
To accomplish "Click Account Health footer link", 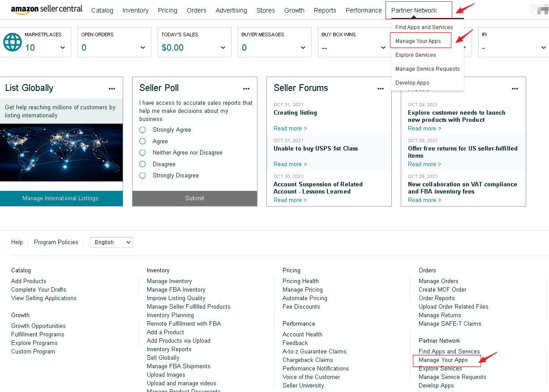I will (x=302, y=334).
